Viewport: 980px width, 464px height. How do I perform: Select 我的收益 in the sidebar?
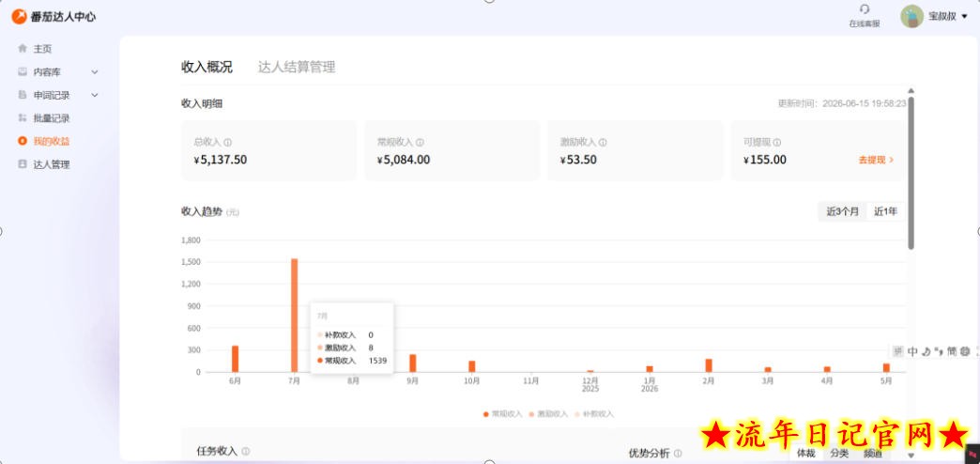click(52, 141)
